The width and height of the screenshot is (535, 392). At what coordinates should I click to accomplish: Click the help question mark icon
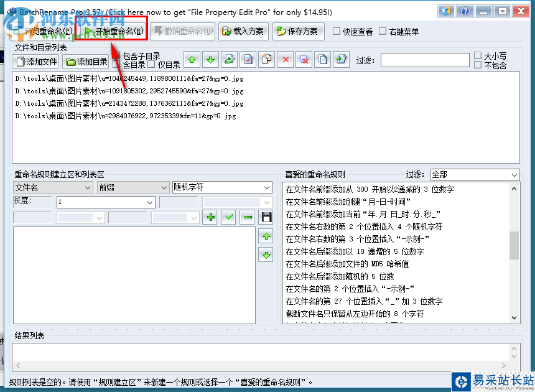pos(465,11)
